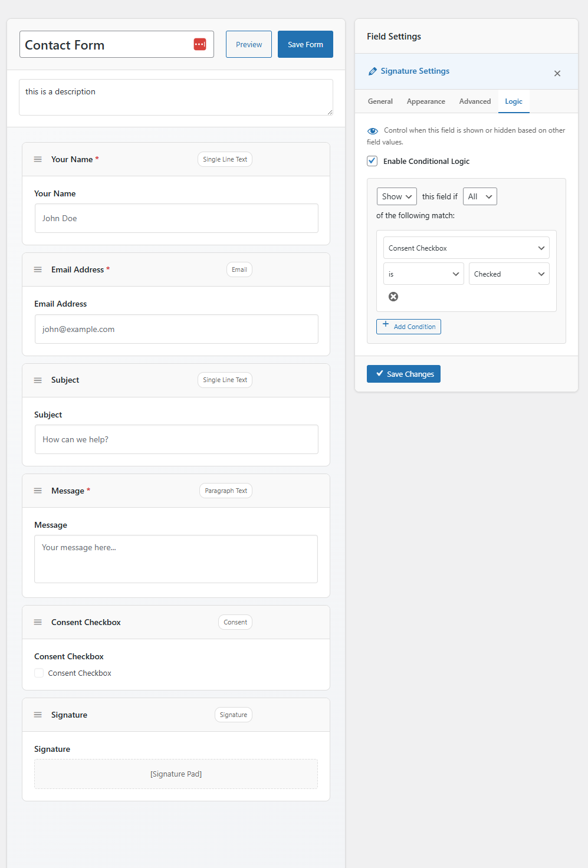The height and width of the screenshot is (868, 588).
Task: Check the Consent Checkbox in the form preview
Action: coord(38,672)
